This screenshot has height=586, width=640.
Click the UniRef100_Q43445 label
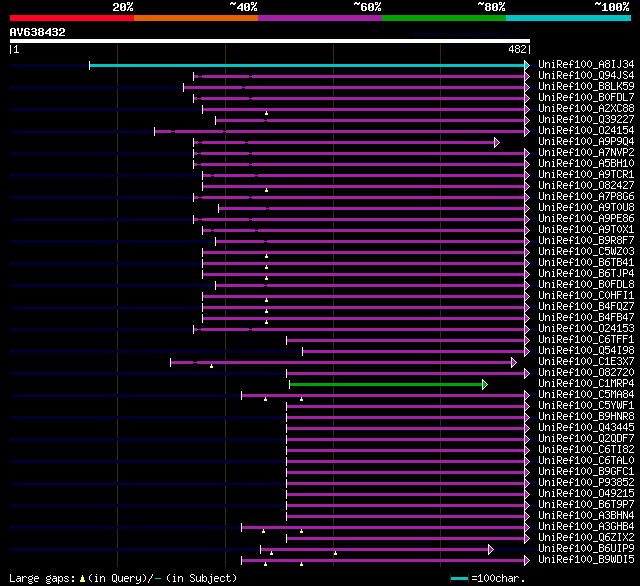coord(586,428)
